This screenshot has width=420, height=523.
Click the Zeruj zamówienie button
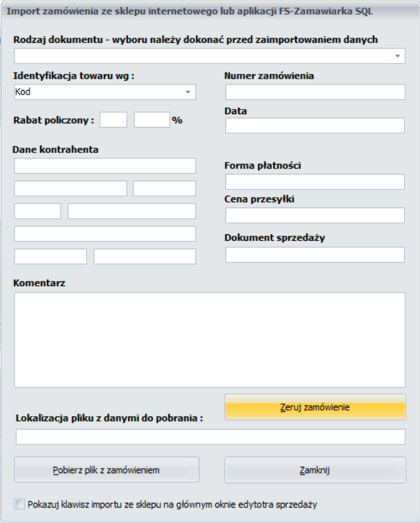point(315,407)
